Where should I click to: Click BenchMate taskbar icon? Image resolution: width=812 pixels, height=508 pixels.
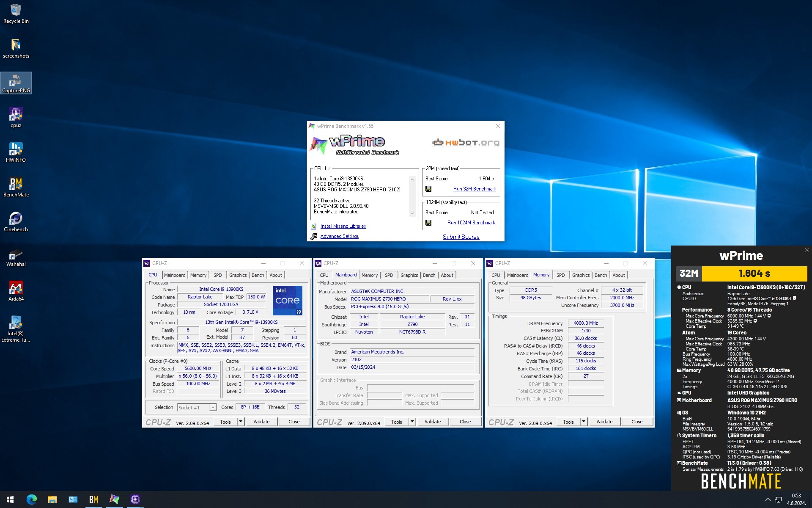click(x=93, y=500)
